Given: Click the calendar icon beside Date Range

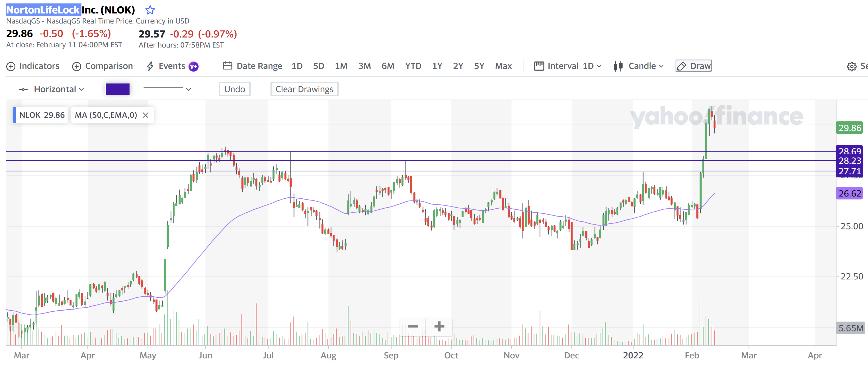Looking at the screenshot, I should (227, 66).
